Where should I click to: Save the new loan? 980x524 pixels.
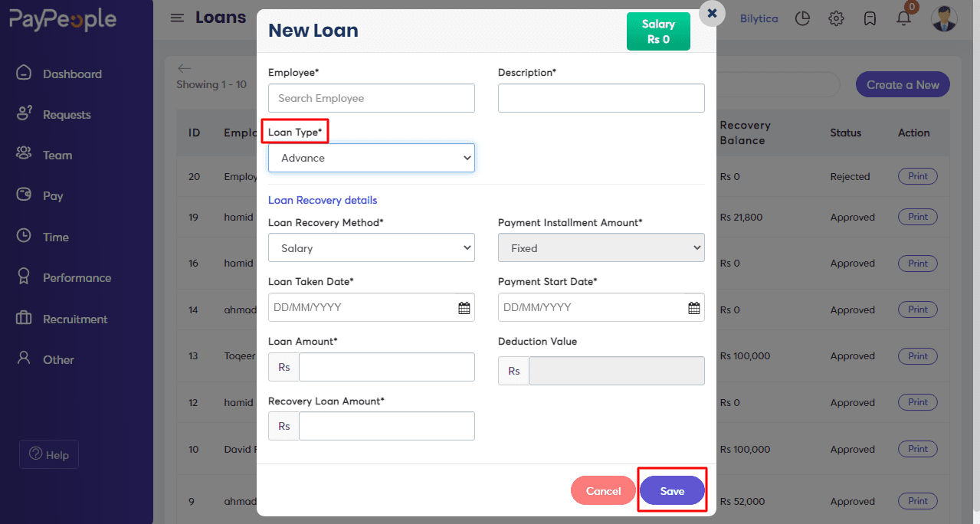click(x=672, y=491)
